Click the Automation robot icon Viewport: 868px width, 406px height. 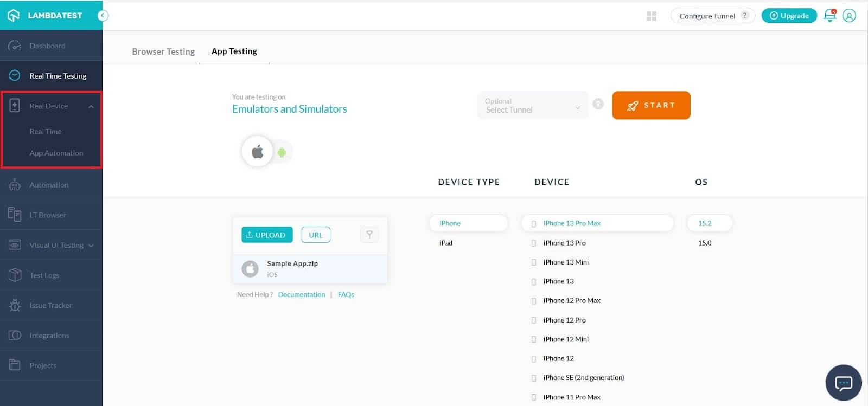click(15, 185)
